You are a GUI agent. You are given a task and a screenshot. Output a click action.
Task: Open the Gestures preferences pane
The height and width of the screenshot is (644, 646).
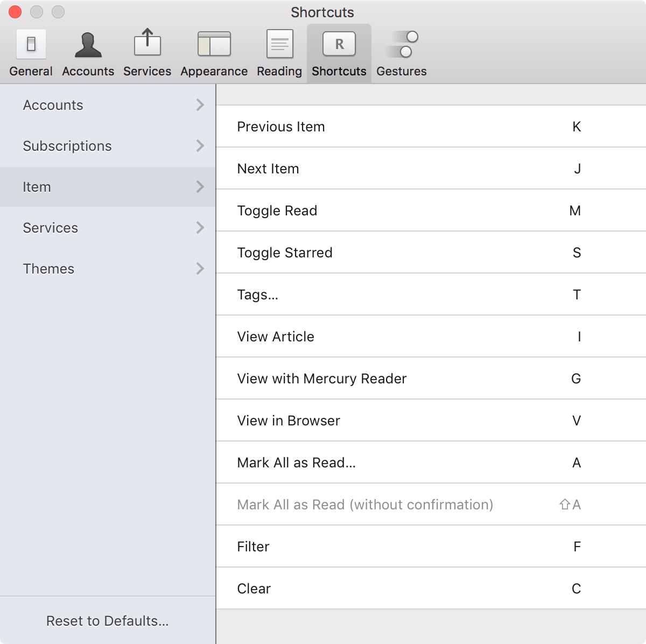[x=401, y=51]
